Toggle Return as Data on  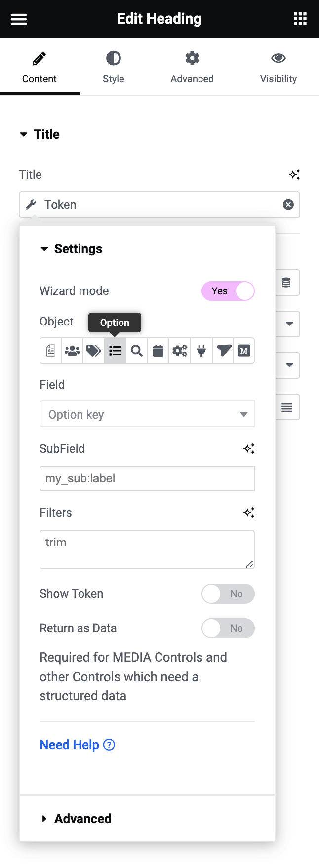(x=228, y=628)
